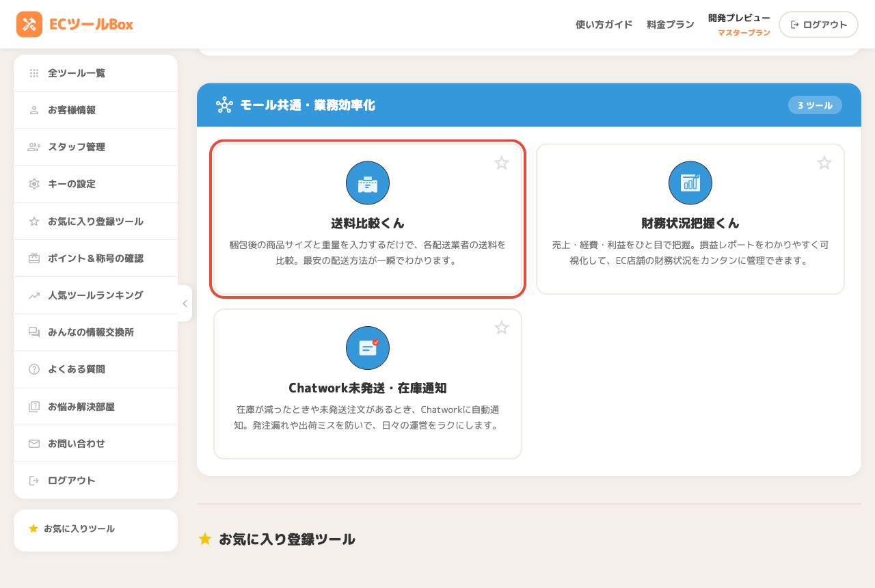
Task: Click the sidebar ログアウト exit icon
Action: click(x=34, y=481)
